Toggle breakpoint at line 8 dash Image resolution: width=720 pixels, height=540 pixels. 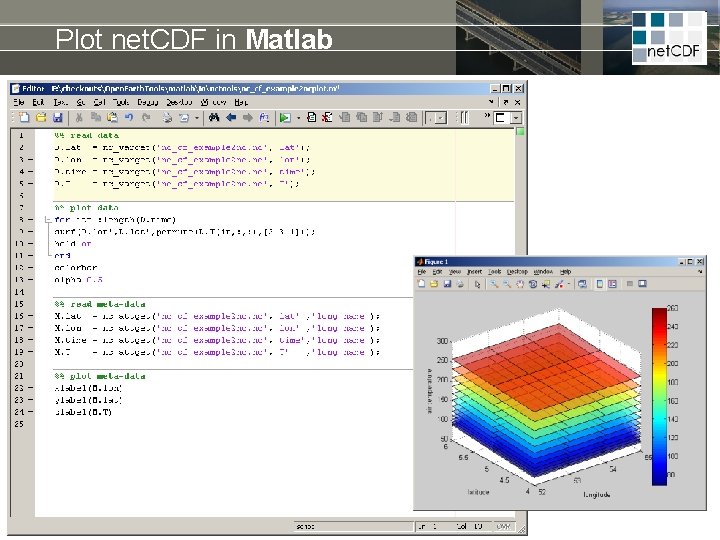30,220
